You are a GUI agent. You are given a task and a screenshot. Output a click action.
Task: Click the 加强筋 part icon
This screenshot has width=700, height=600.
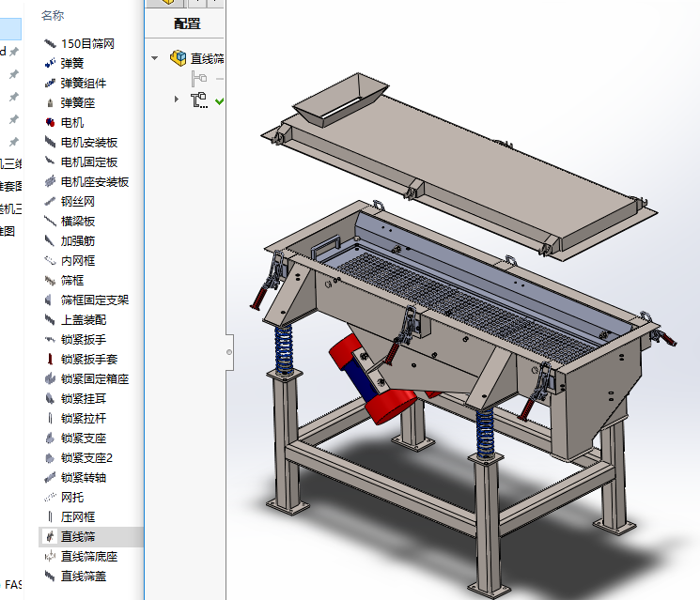tap(50, 241)
